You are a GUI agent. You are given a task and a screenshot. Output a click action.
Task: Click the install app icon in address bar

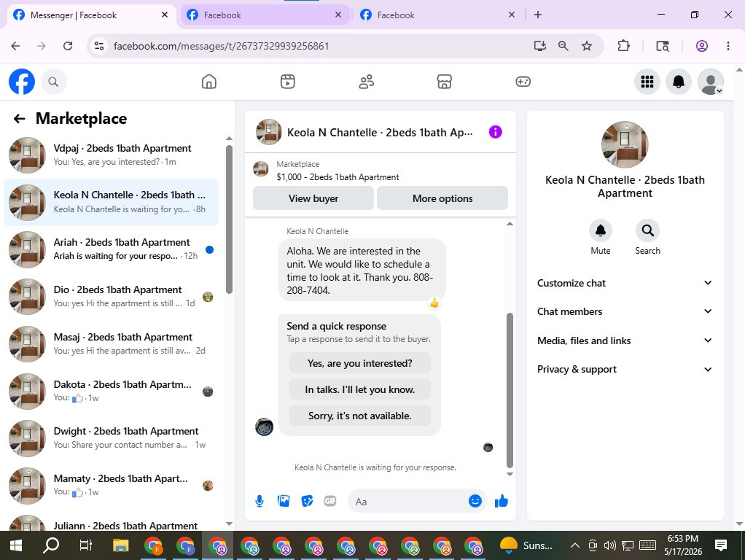click(x=539, y=46)
